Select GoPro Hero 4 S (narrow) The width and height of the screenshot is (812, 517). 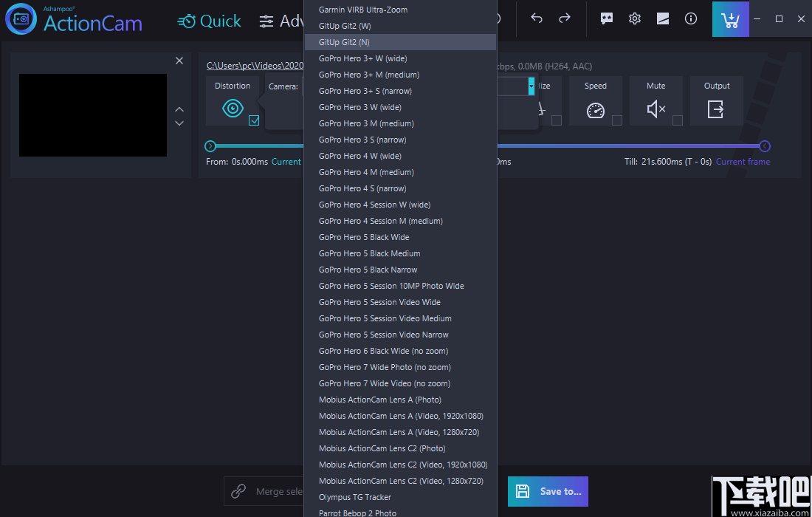[x=400, y=188]
